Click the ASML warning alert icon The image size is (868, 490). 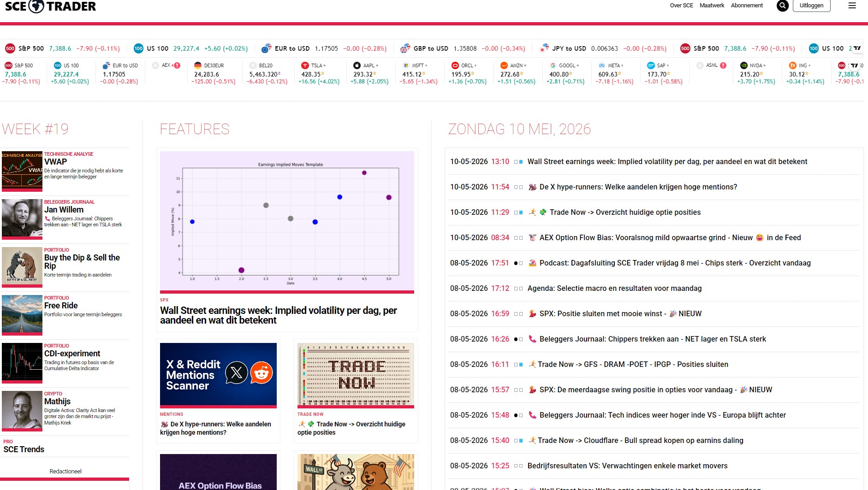(723, 65)
